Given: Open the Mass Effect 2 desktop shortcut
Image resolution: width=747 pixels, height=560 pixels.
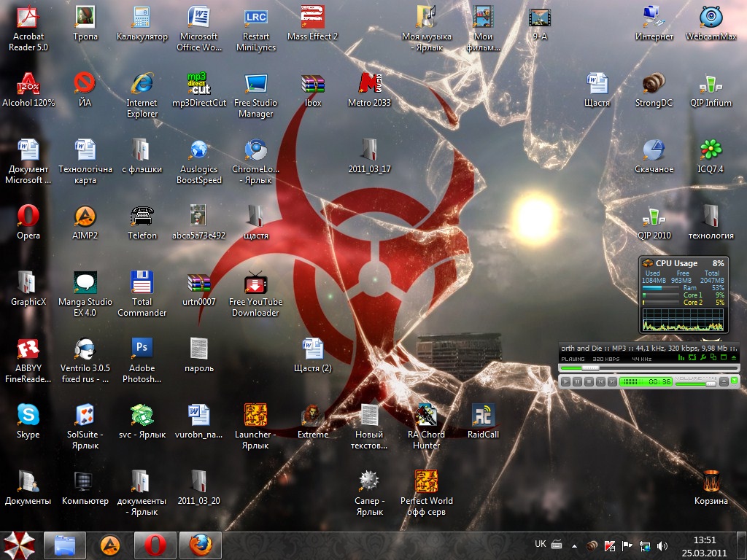Looking at the screenshot, I should (x=312, y=17).
